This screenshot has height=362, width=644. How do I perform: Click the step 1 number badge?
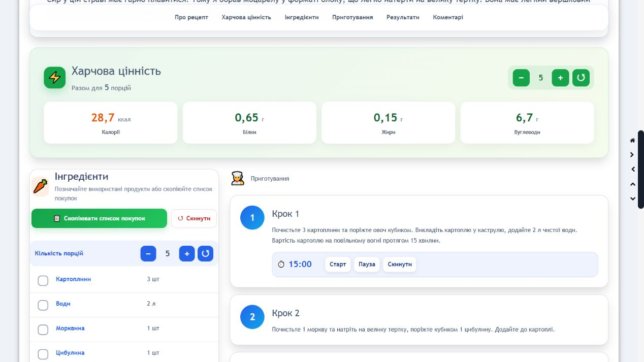[x=252, y=218]
